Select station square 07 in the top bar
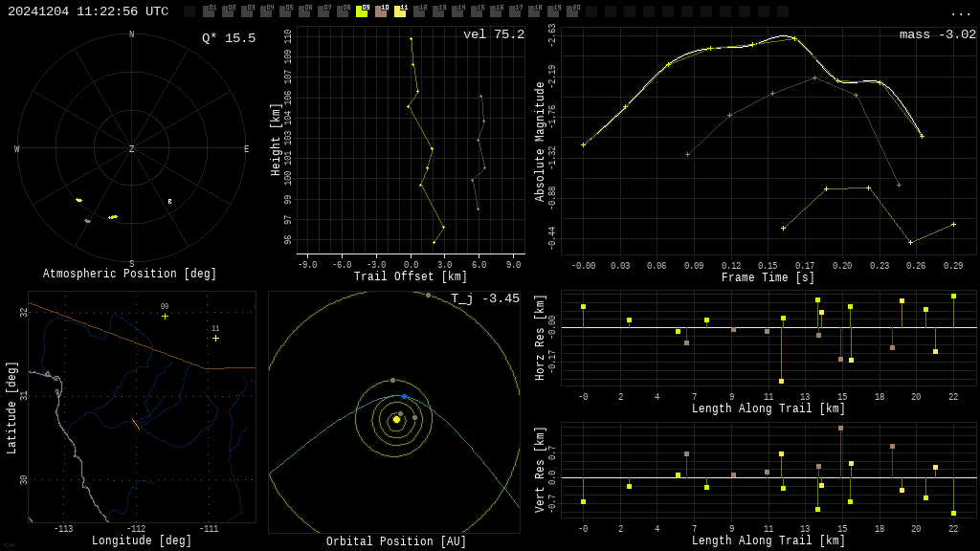Image resolution: width=980 pixels, height=551 pixels. [323, 11]
